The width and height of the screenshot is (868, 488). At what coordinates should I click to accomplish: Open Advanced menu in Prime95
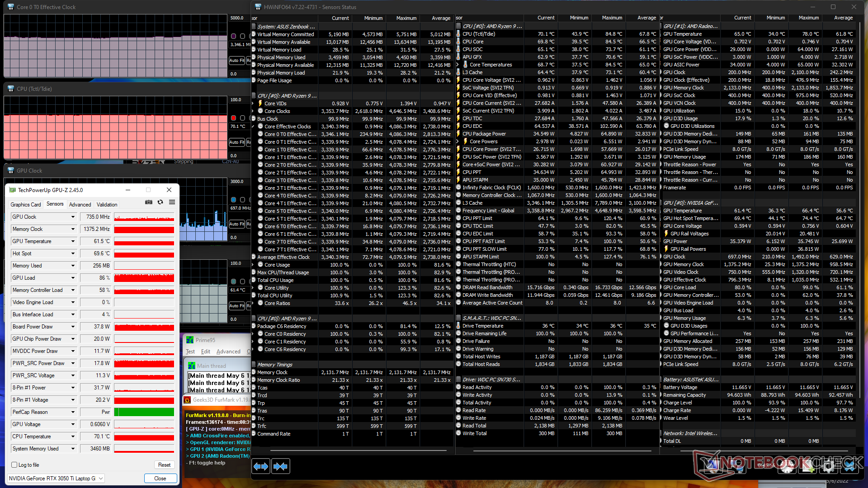(228, 352)
